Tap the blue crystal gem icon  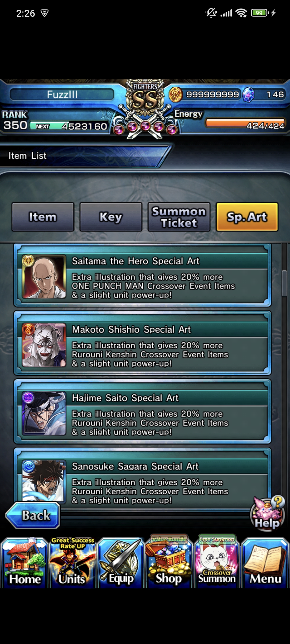click(248, 95)
